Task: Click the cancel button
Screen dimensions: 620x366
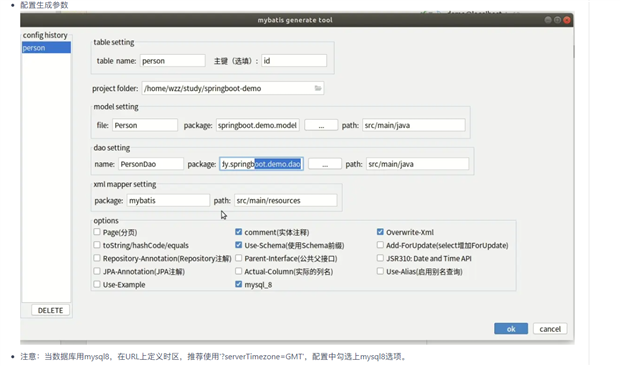Action: click(x=550, y=329)
